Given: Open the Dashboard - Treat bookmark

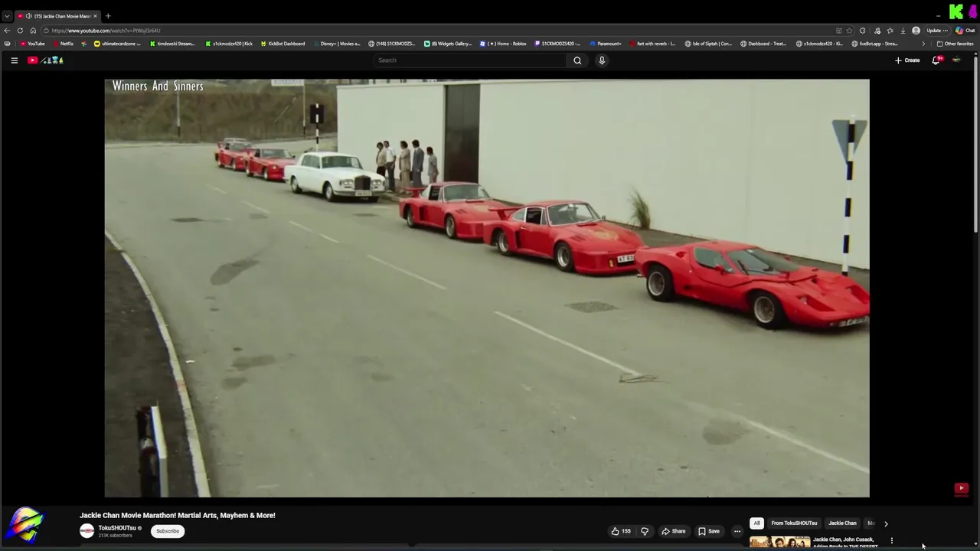Looking at the screenshot, I should tap(763, 44).
